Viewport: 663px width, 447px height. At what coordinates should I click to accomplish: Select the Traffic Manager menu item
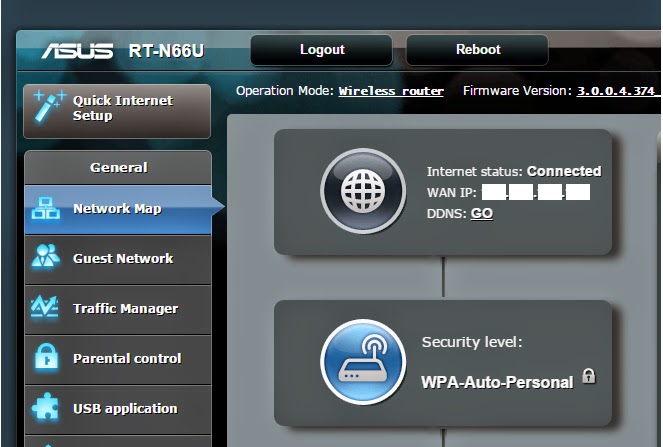118,309
